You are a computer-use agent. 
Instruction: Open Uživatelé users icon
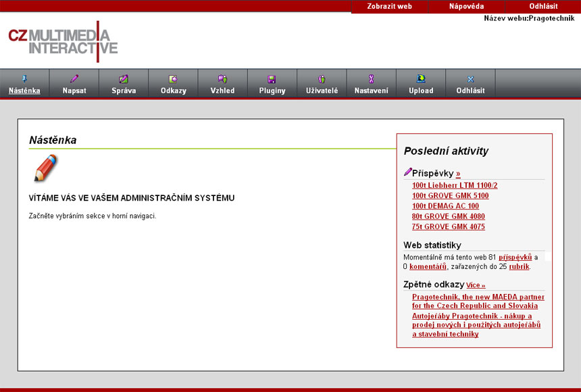pyautogui.click(x=322, y=79)
